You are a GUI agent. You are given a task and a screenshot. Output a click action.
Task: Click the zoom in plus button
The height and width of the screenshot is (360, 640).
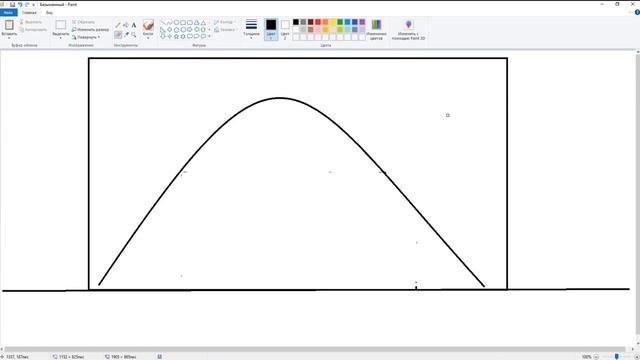pos(637,357)
